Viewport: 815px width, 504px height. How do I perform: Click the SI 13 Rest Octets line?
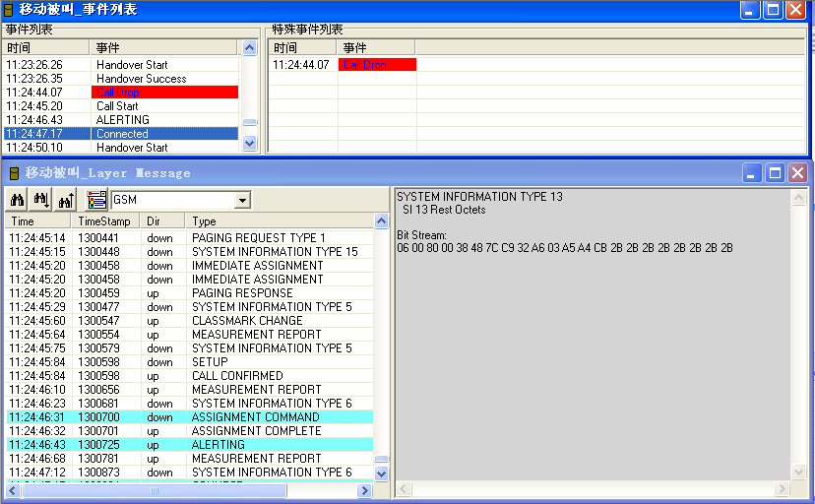click(x=444, y=210)
